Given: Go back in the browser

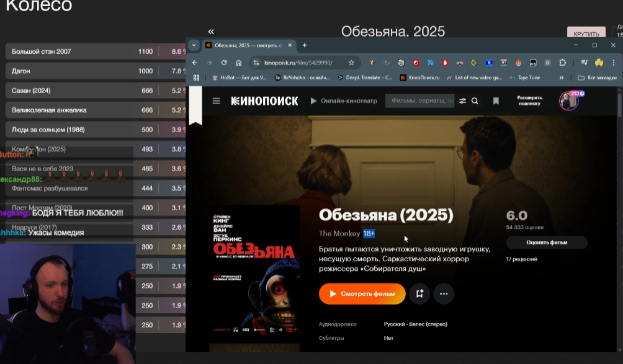Looking at the screenshot, I should (x=195, y=63).
